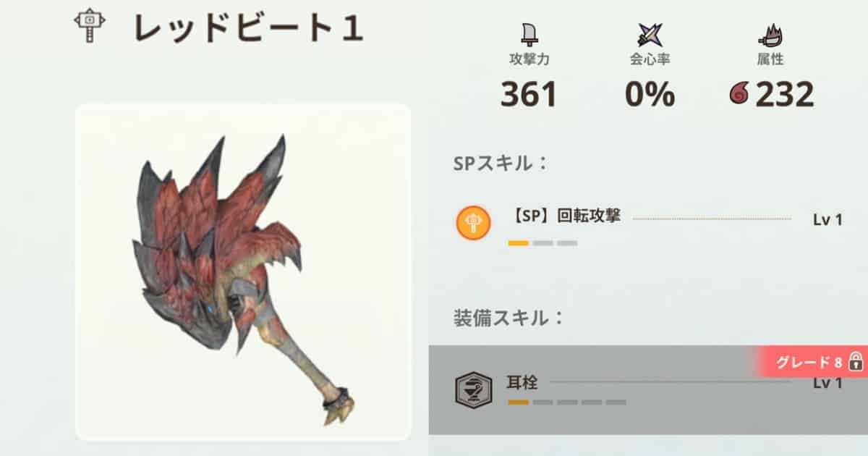Click the レッドビート１ weapon title
Image resolution: width=868 pixels, height=456 pixels.
(x=248, y=27)
